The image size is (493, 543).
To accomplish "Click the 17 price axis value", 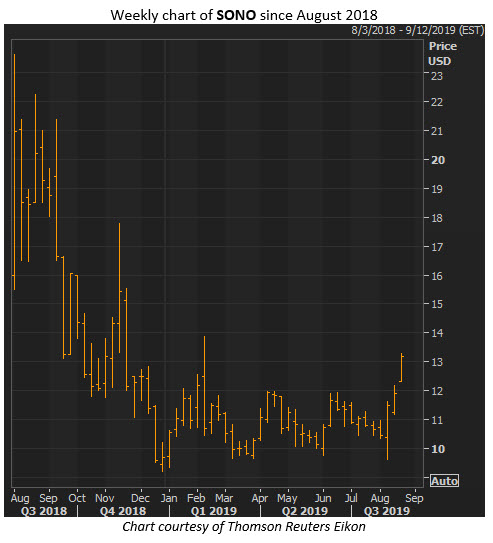I will (x=437, y=247).
